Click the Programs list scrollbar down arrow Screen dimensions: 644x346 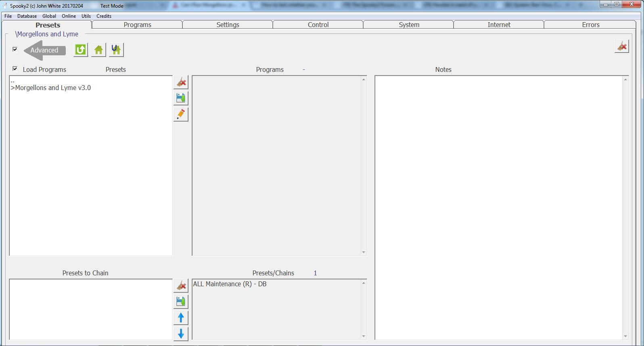pos(364,252)
